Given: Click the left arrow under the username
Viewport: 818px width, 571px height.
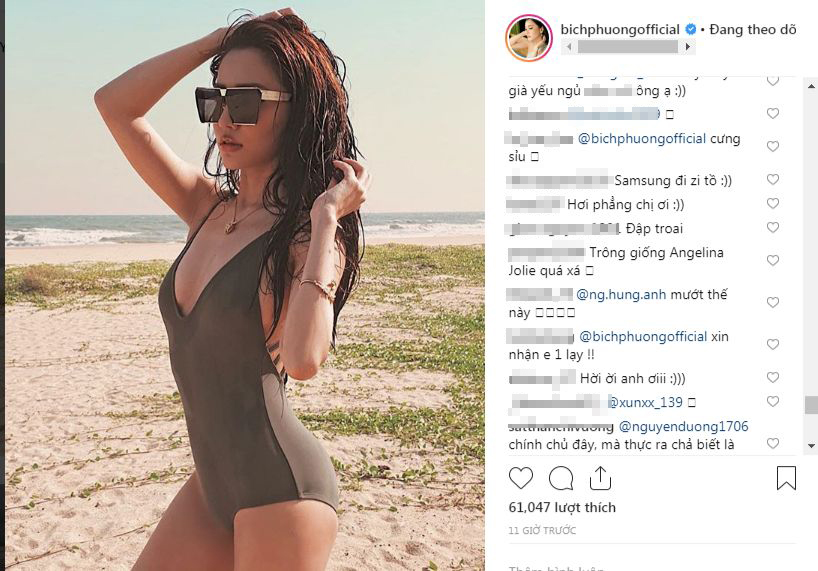Looking at the screenshot, I should [x=569, y=47].
